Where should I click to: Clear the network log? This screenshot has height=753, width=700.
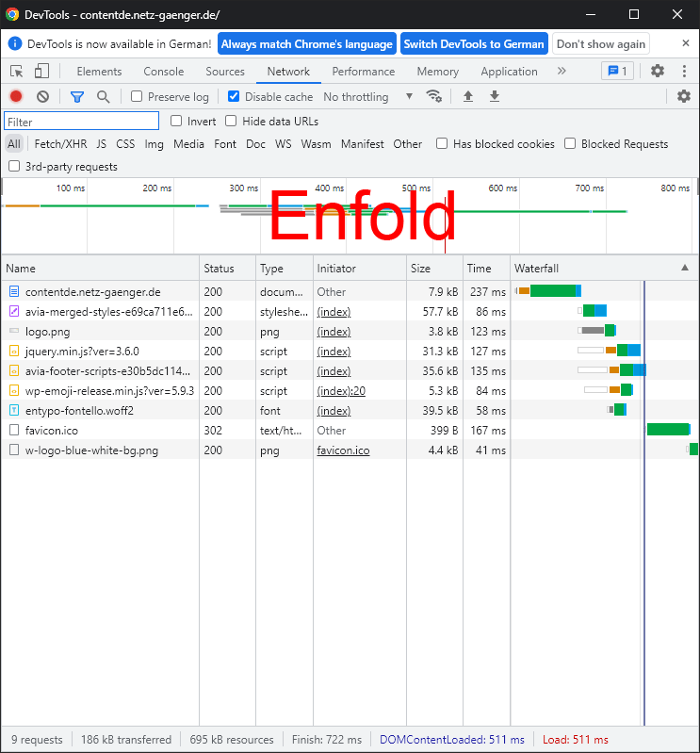(42, 96)
